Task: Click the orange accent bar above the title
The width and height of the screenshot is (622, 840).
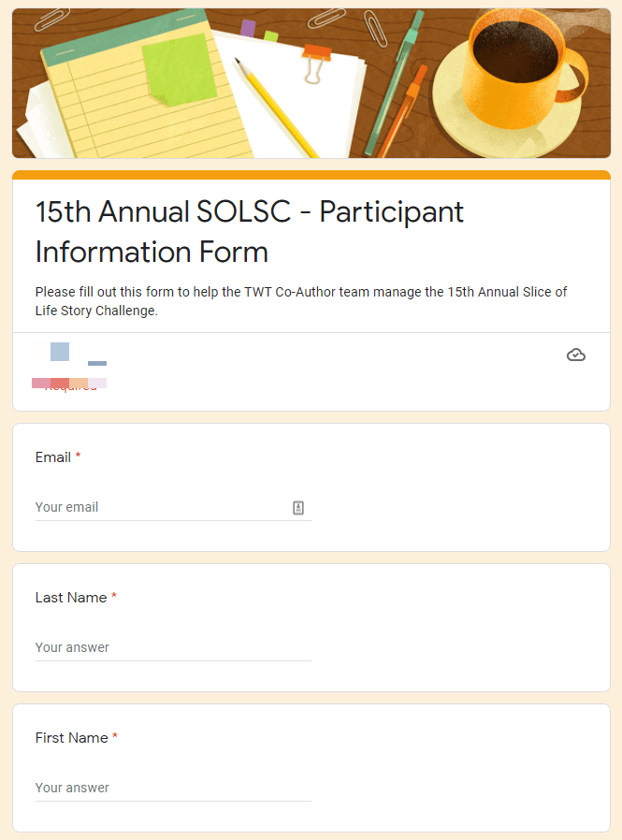Action: click(311, 175)
